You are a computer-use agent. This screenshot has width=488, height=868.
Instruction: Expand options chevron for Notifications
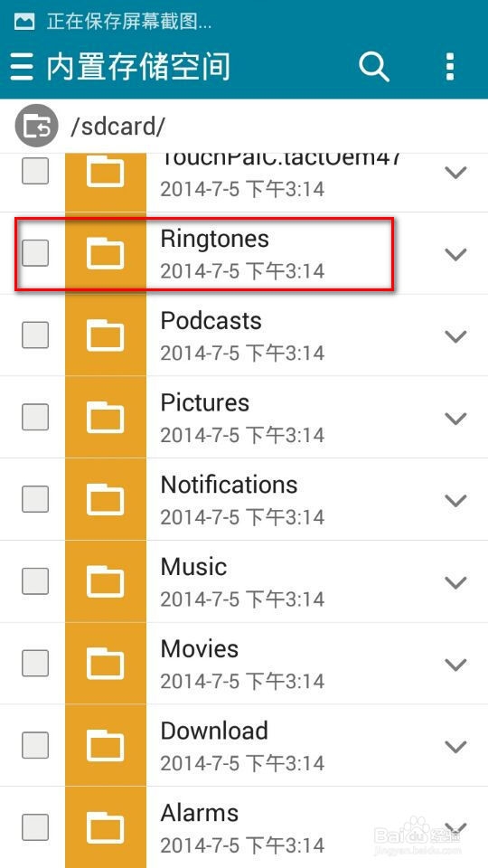455,500
